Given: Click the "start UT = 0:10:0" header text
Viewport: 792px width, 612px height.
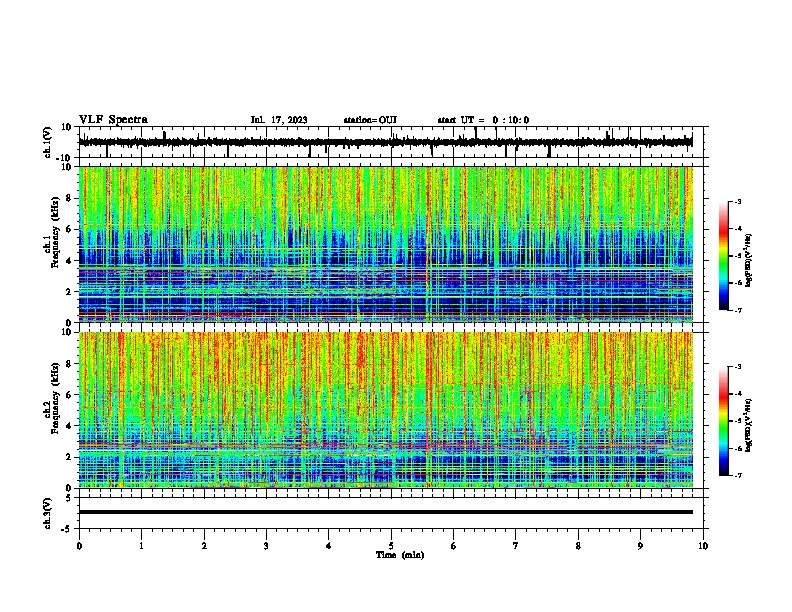Looking at the screenshot, I should (483, 120).
